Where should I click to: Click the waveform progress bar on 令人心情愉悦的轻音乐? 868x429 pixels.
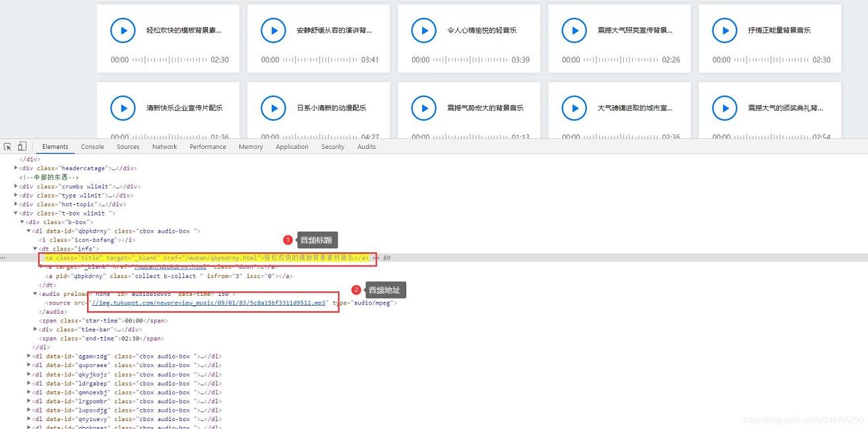468,60
